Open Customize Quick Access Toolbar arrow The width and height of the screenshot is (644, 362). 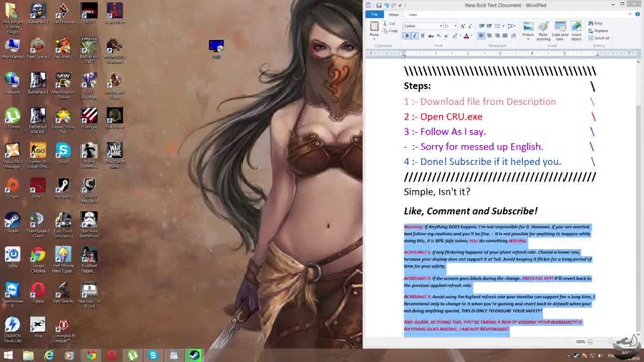point(400,5)
